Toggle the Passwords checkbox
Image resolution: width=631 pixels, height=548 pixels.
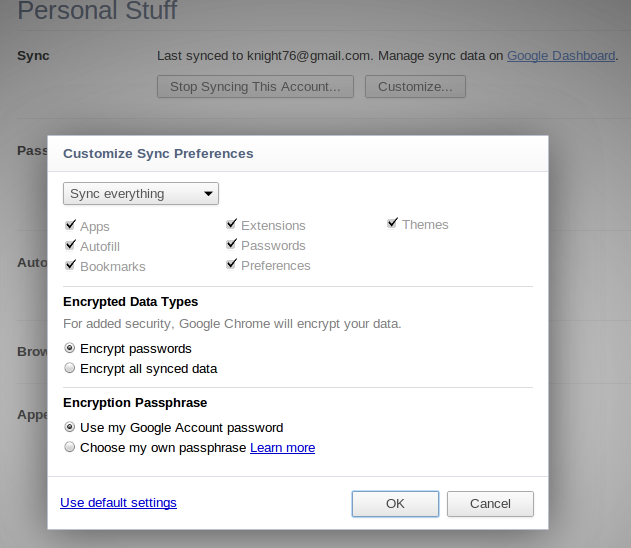point(231,244)
